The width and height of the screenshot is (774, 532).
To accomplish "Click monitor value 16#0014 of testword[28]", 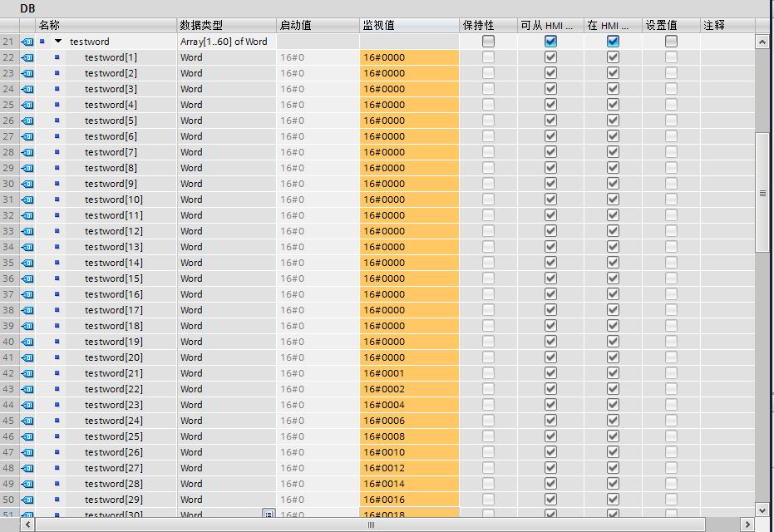I will tap(409, 484).
